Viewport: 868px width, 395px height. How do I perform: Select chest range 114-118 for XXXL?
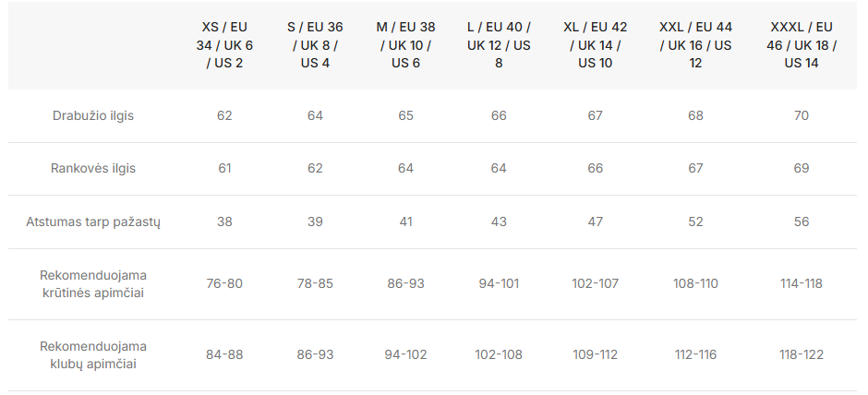coord(802,284)
